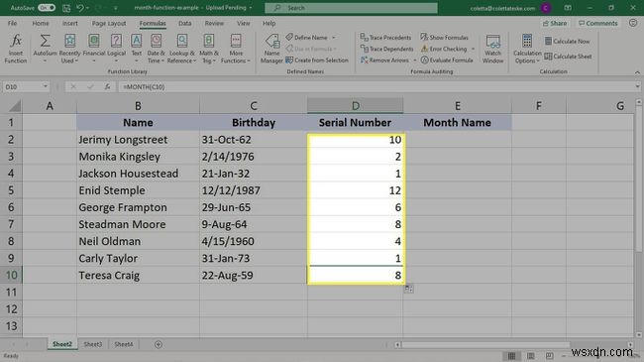The image size is (644, 362).
Task: Select row 10 header
Action: 11,275
